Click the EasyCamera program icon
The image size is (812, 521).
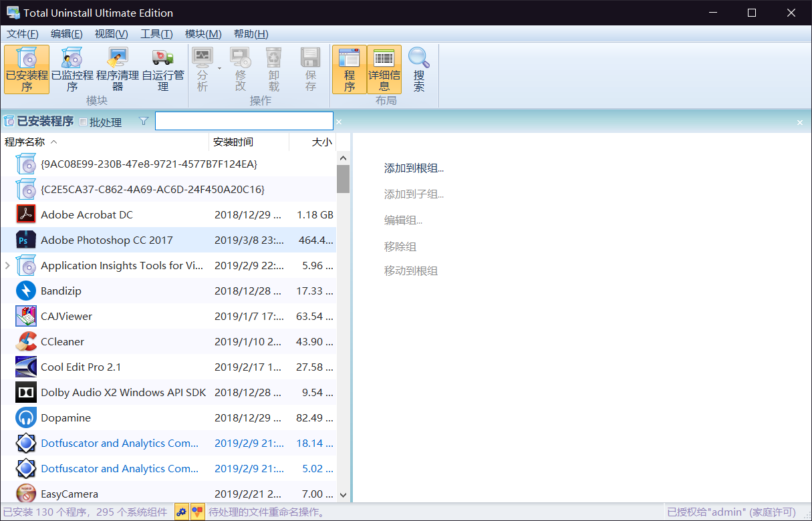point(26,494)
